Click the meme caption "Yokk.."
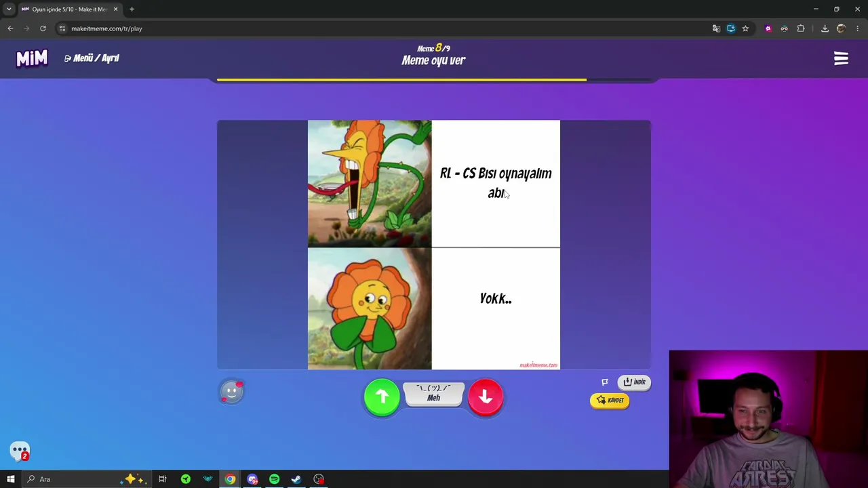The height and width of the screenshot is (488, 868). 496,298
